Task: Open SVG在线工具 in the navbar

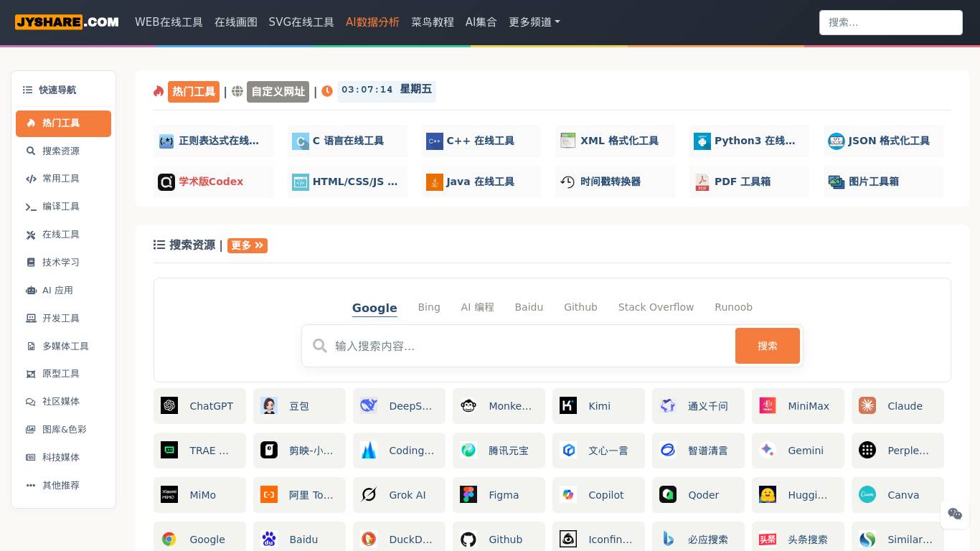Action: pos(301,22)
